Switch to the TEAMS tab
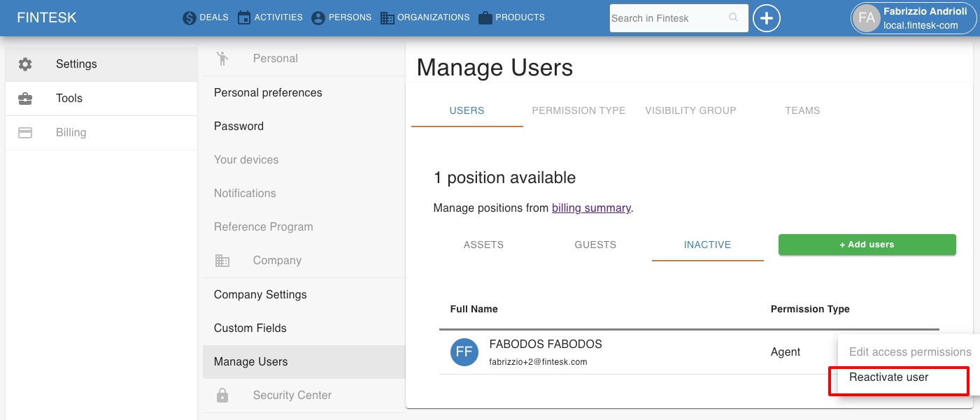 802,110
